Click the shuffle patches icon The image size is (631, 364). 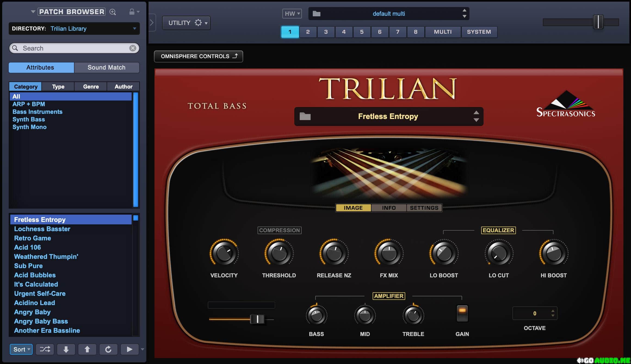pos(45,349)
